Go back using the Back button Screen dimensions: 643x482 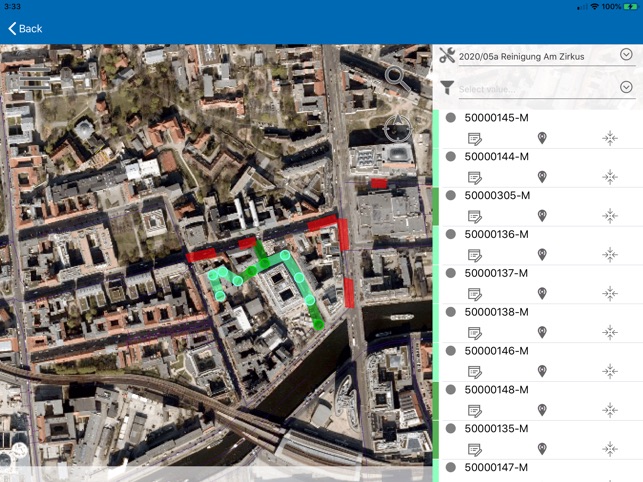pyautogui.click(x=25, y=29)
